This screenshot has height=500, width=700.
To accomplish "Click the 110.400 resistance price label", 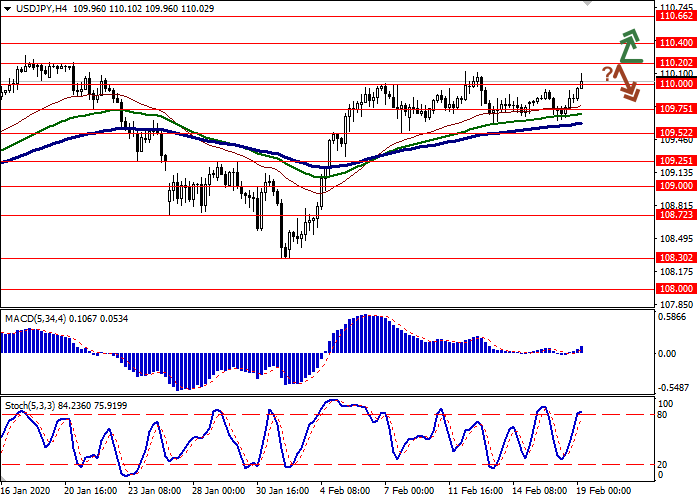I will click(x=675, y=43).
